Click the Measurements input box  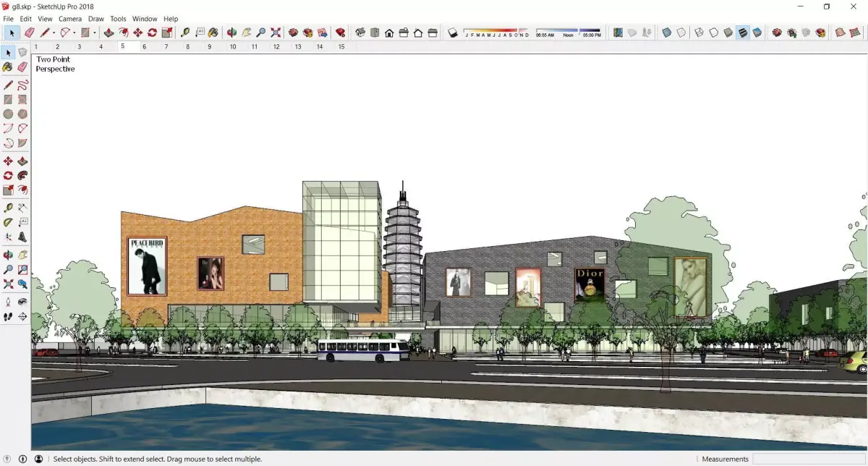tap(809, 459)
